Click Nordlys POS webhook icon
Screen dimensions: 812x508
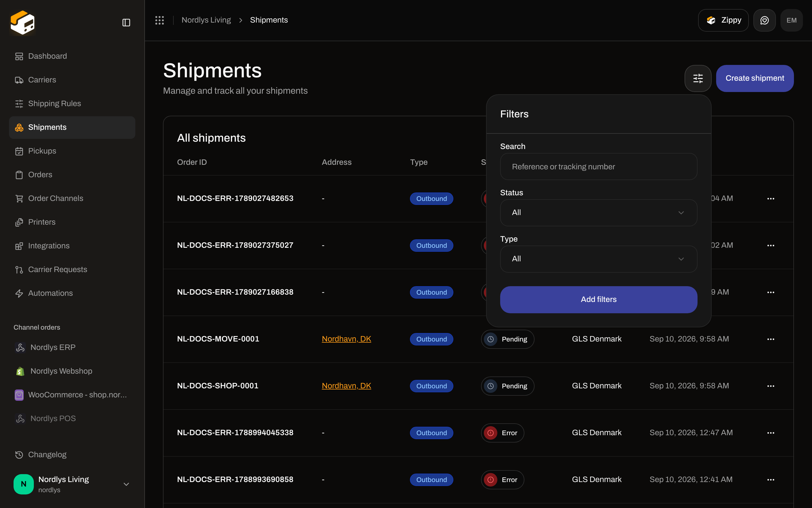pos(20,419)
